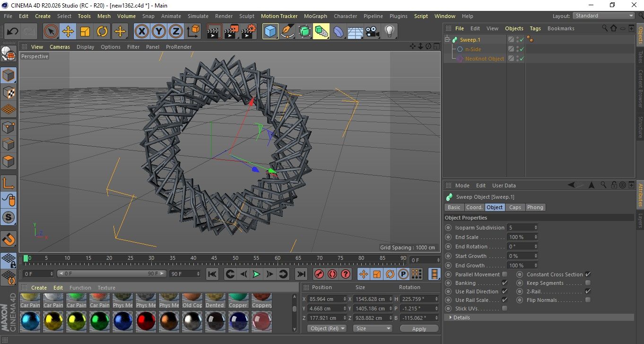Screen dimensions: 644x344
Task: Activate the Move tool
Action: (x=68, y=32)
